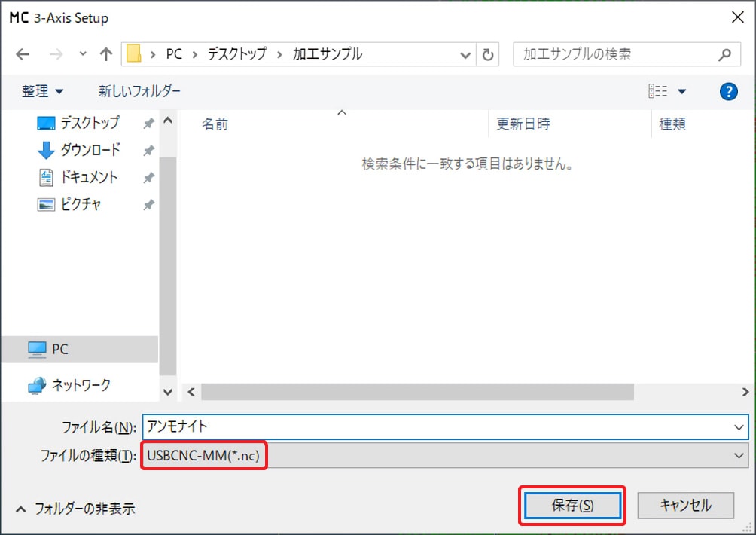The width and height of the screenshot is (756, 535).
Task: Click the horizontal scrollbar in file list
Action: 417,392
